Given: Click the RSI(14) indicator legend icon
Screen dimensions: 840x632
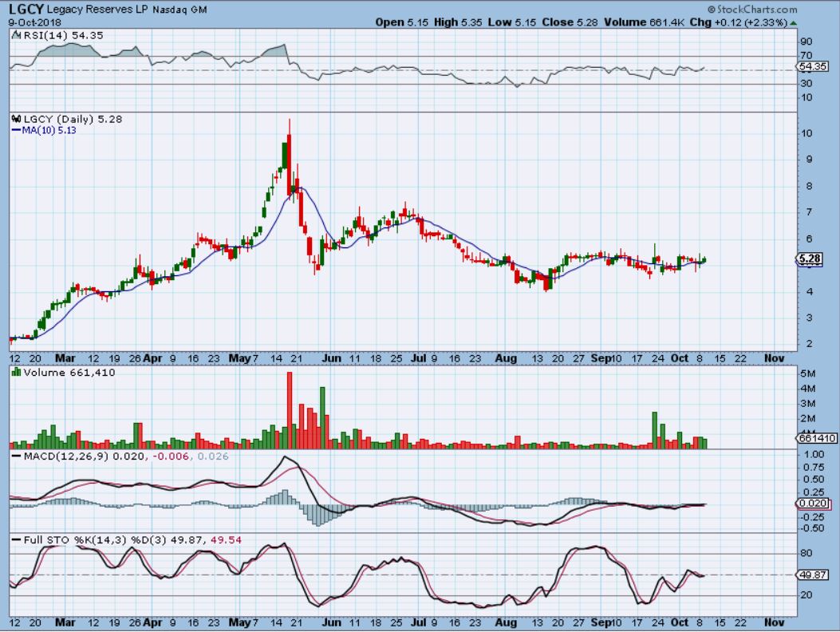Looking at the screenshot, I should tap(16, 35).
